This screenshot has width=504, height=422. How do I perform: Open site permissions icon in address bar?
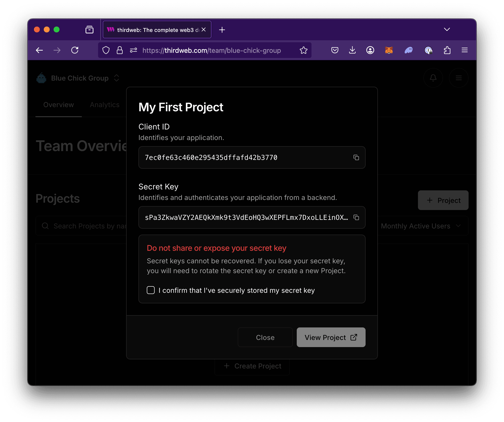[x=133, y=50]
